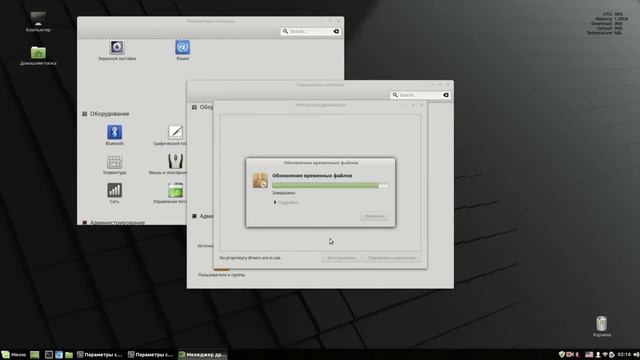Launch the terminal from the panel
This screenshot has height=360, width=640.
pyautogui.click(x=49, y=355)
